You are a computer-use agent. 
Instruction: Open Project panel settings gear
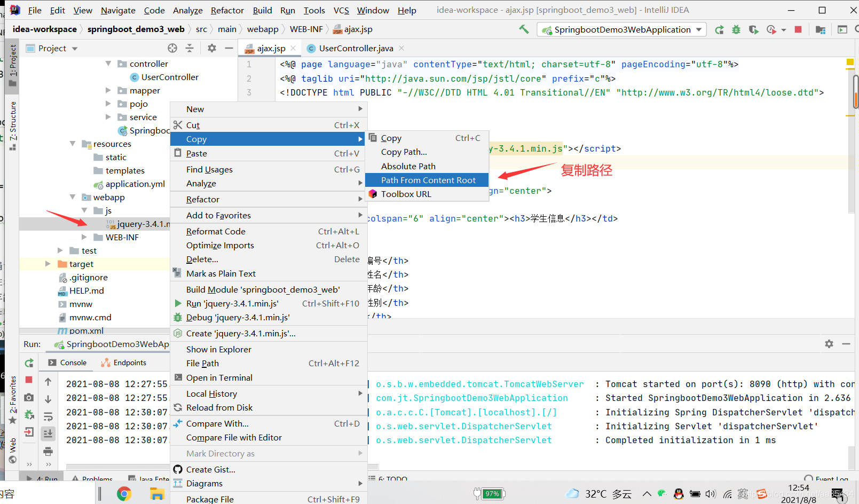click(x=212, y=48)
